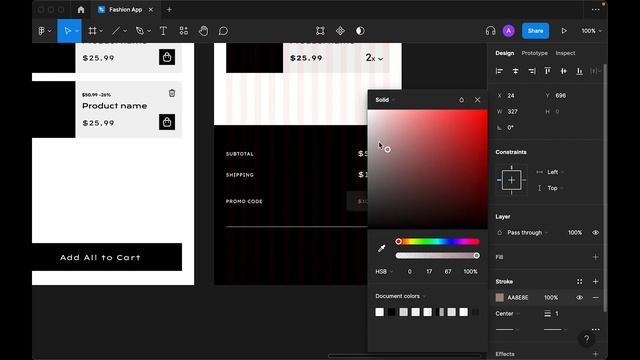Align vertical centers icon
Image resolution: width=640 pixels, height=360 pixels.
[x=564, y=71]
